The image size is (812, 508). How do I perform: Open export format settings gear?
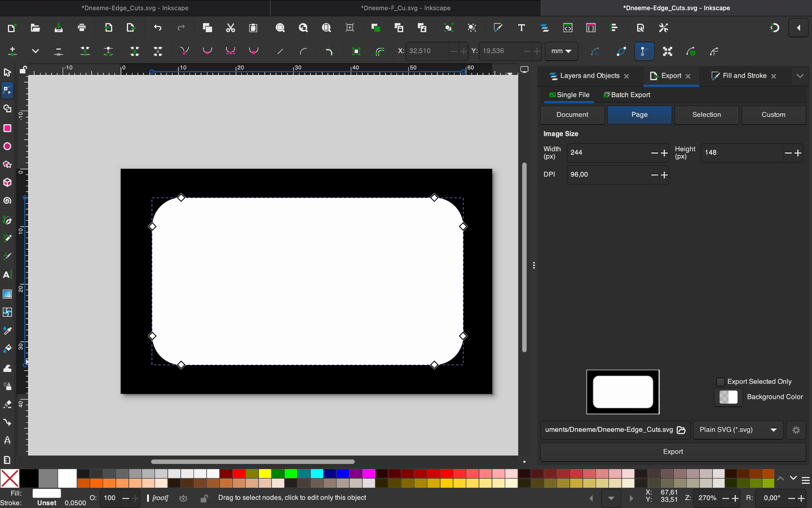795,430
